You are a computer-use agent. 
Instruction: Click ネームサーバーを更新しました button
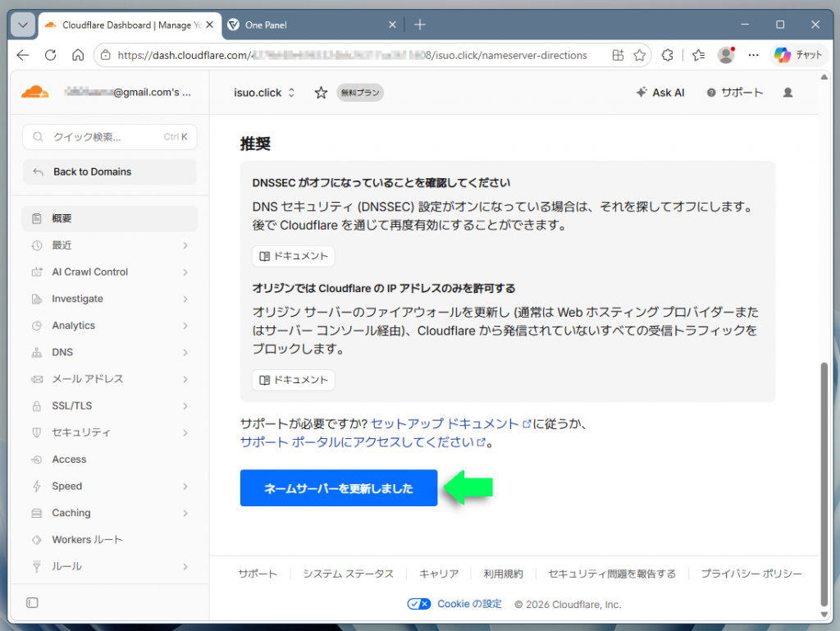point(339,488)
